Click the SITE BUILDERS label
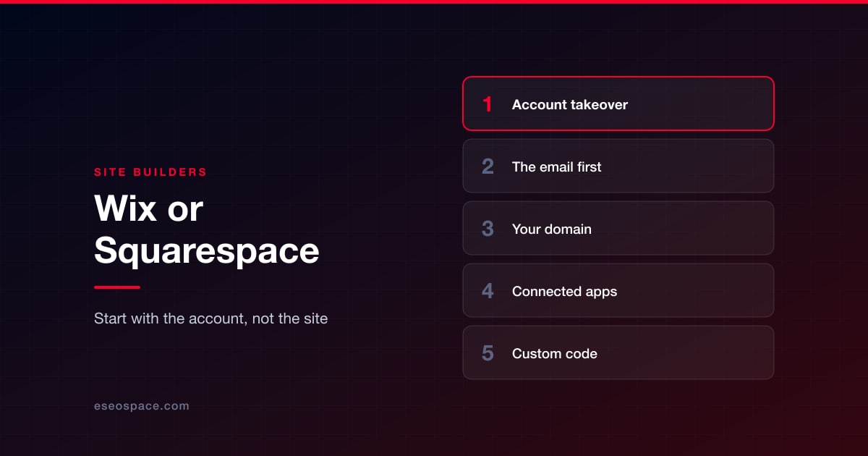This screenshot has height=456, width=868. click(150, 172)
